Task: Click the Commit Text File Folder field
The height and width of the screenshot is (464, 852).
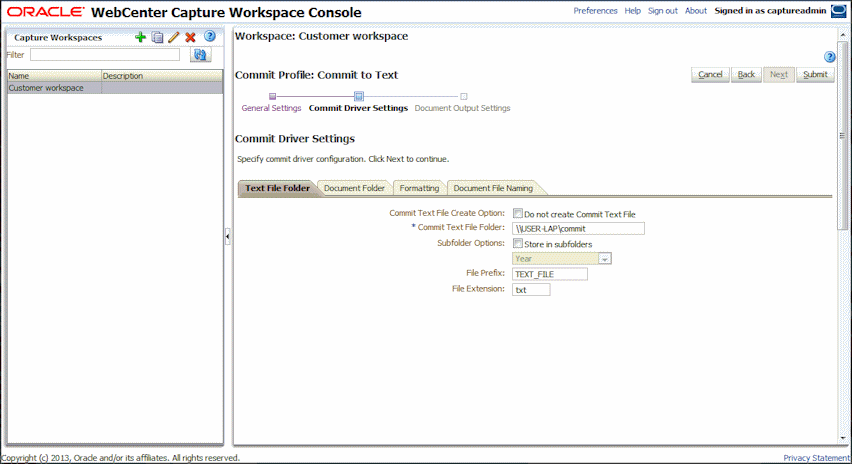Action: [x=578, y=229]
